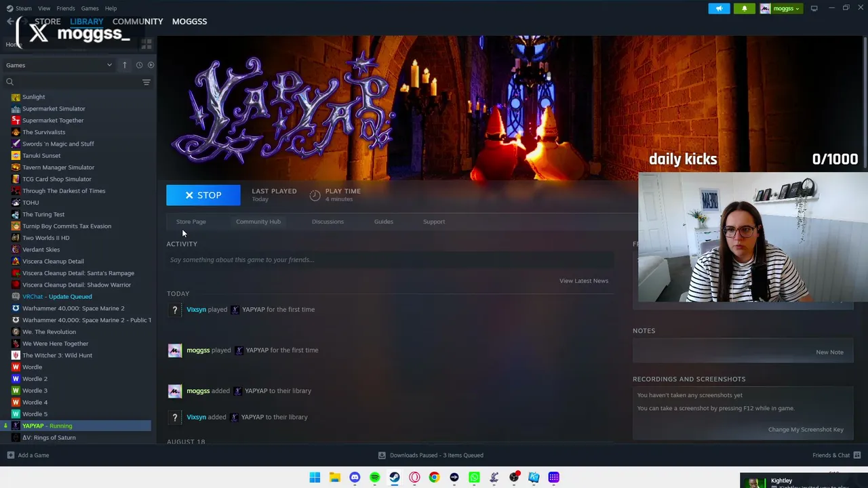Open the Discussions link
868x488 pixels.
(328, 222)
